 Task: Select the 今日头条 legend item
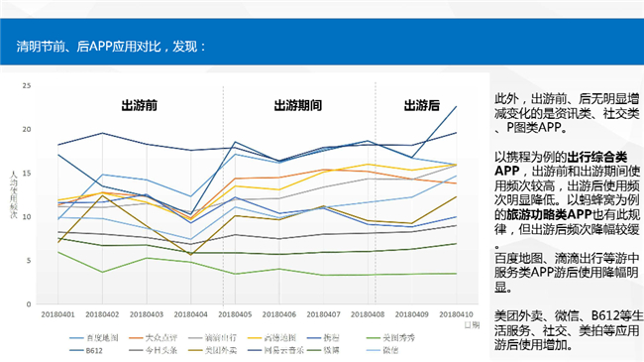pos(154,350)
